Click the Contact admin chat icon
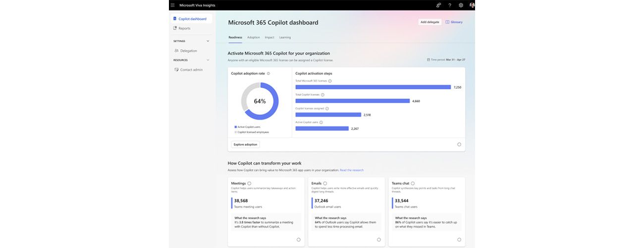The width and height of the screenshot is (644, 248). point(177,69)
